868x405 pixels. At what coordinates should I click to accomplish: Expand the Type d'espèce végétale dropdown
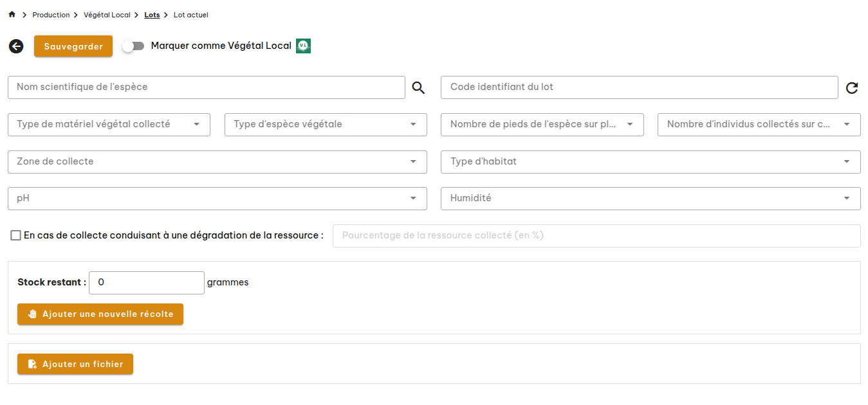[326, 125]
